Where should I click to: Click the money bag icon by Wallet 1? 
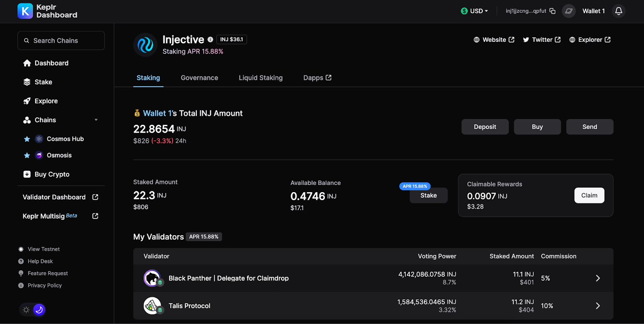(137, 113)
